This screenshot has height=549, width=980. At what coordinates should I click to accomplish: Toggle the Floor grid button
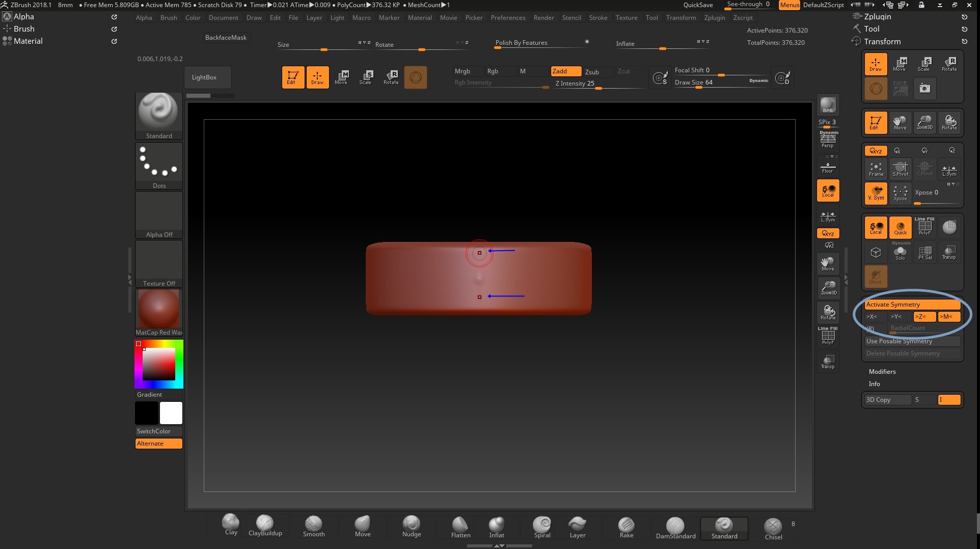tap(828, 167)
